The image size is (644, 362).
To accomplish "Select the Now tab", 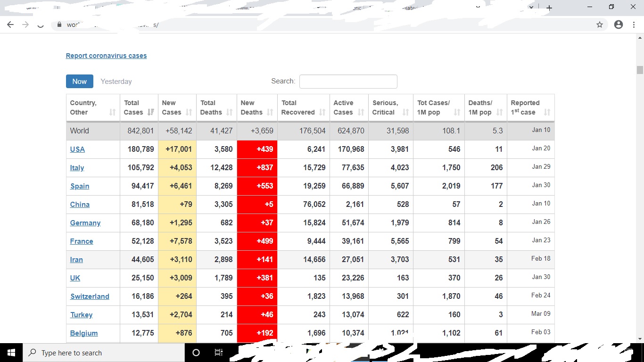I will 79,82.
